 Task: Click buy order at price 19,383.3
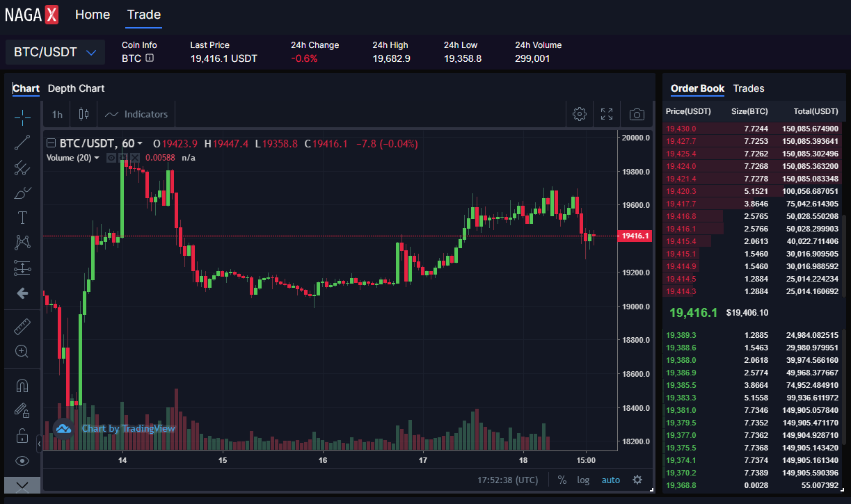(x=752, y=398)
